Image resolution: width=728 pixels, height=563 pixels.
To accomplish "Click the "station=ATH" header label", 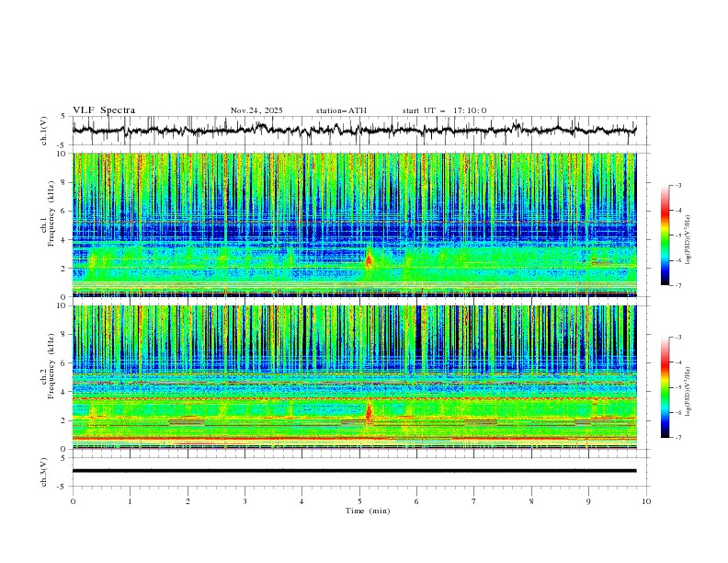I will point(341,110).
